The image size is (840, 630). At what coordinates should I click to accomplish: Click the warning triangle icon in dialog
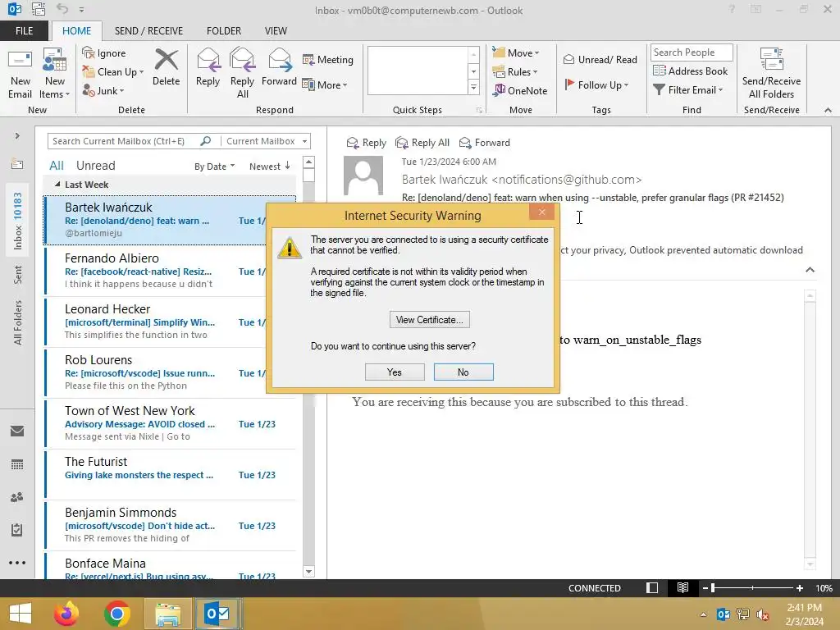point(290,248)
